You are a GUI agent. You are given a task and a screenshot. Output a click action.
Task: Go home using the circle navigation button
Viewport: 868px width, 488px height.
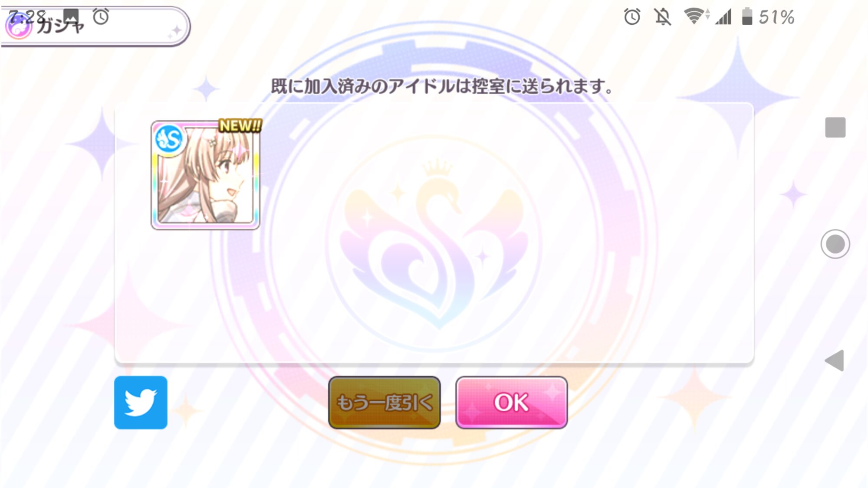coord(835,244)
